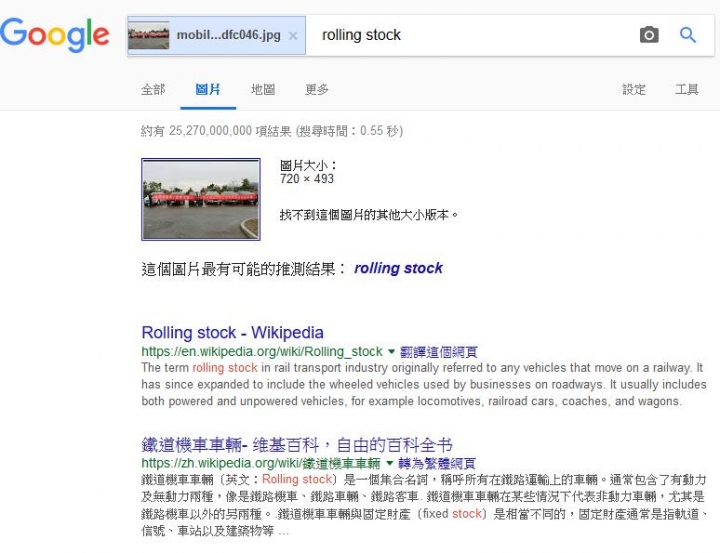This screenshot has width=720, height=553.
Task: Switch to the 全部 tab
Action: (153, 89)
